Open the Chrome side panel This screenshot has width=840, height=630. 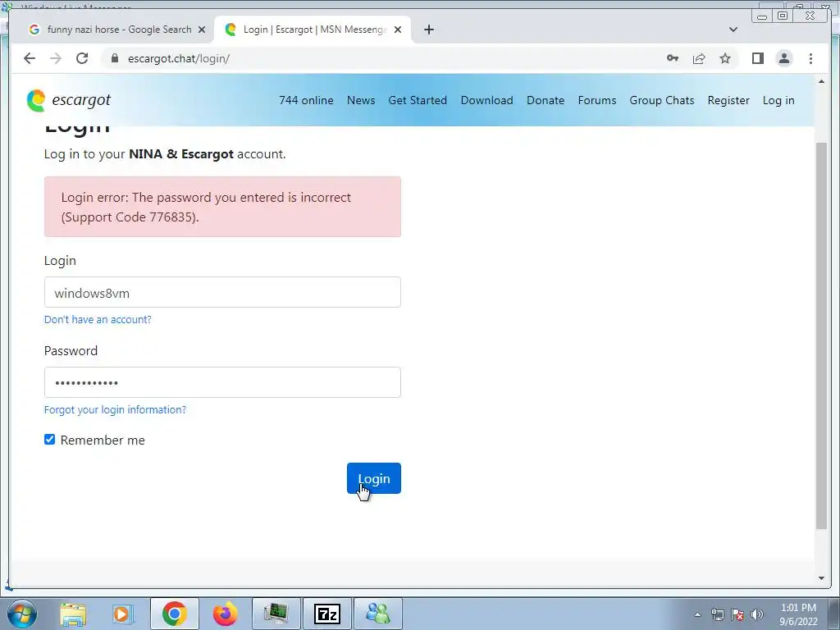757,58
